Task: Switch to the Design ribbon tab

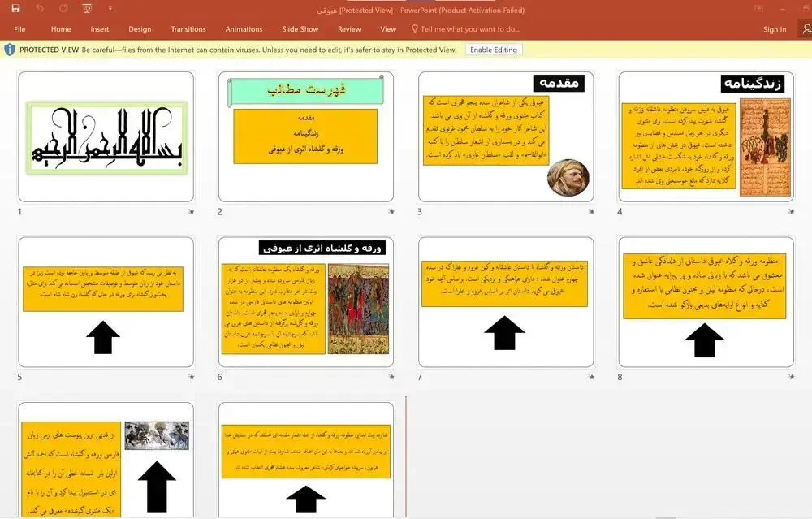Action: [139, 29]
